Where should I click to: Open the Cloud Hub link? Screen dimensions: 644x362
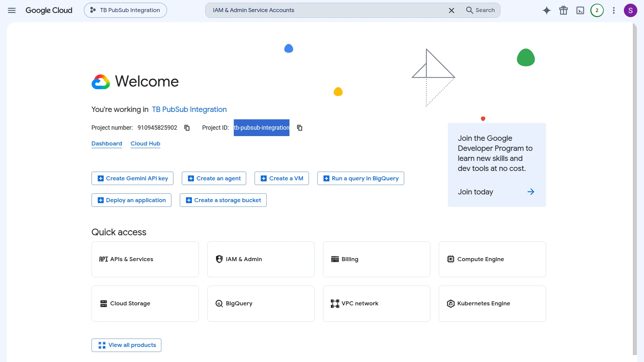point(145,143)
